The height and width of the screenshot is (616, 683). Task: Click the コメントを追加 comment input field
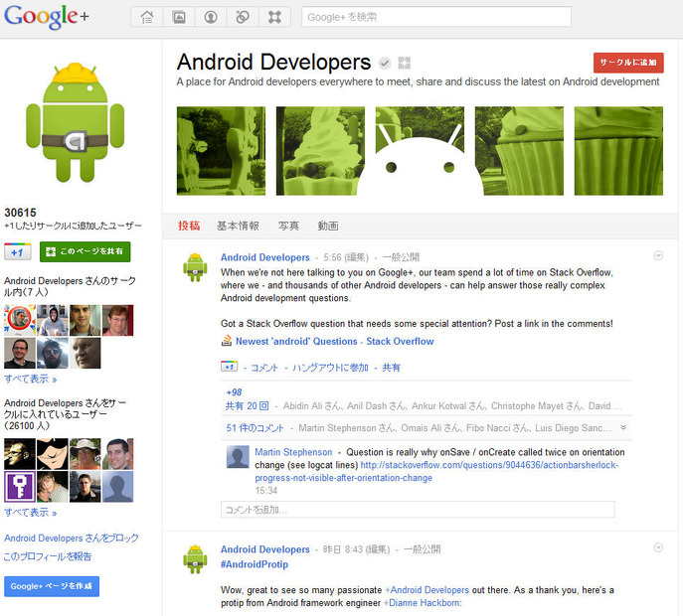pos(418,510)
